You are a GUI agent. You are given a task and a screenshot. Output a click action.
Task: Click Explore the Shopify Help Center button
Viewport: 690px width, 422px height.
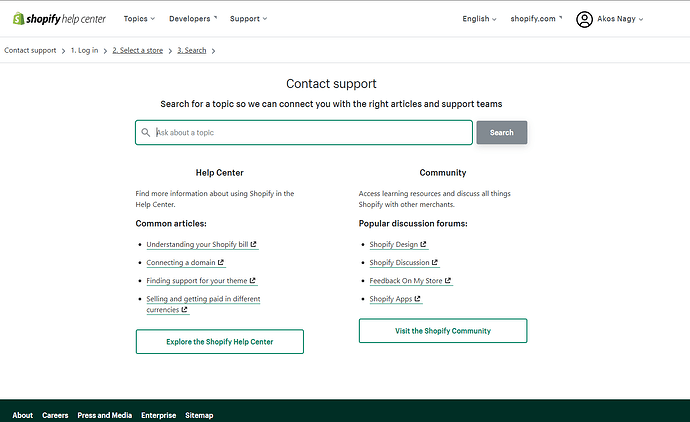219,342
